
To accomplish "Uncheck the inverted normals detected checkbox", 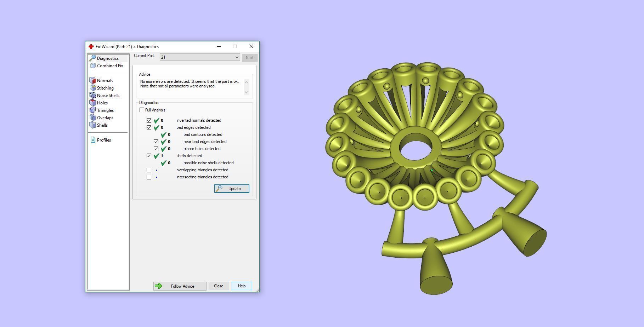I will pyautogui.click(x=149, y=120).
